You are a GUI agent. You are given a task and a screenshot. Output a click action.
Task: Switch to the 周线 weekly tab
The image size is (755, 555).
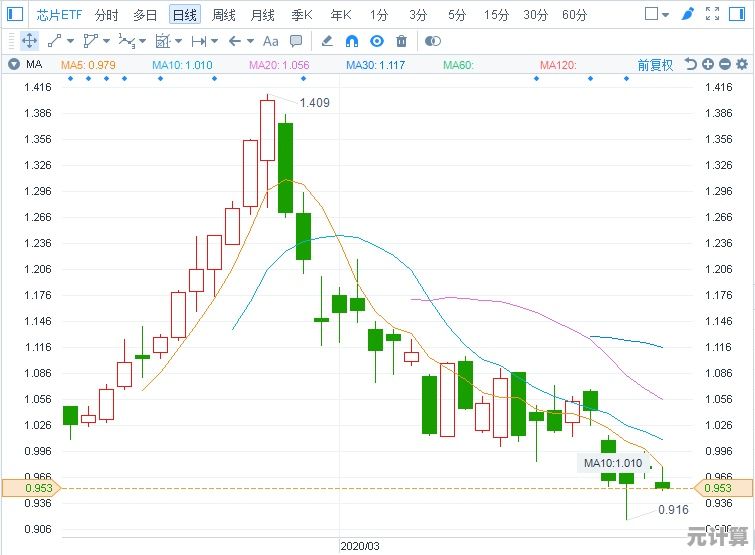pyautogui.click(x=224, y=14)
